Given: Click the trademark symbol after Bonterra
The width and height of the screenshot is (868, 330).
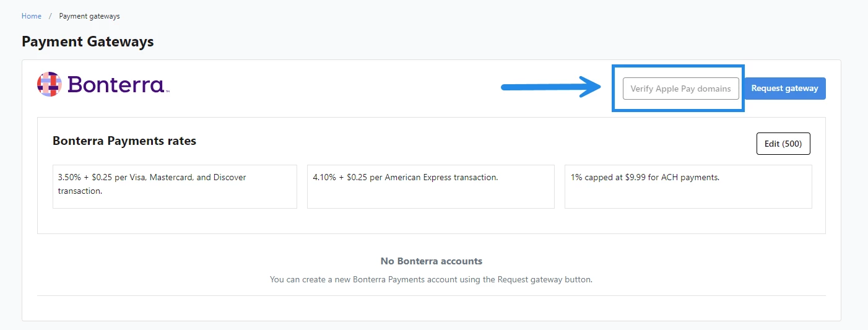Looking at the screenshot, I should [x=167, y=92].
